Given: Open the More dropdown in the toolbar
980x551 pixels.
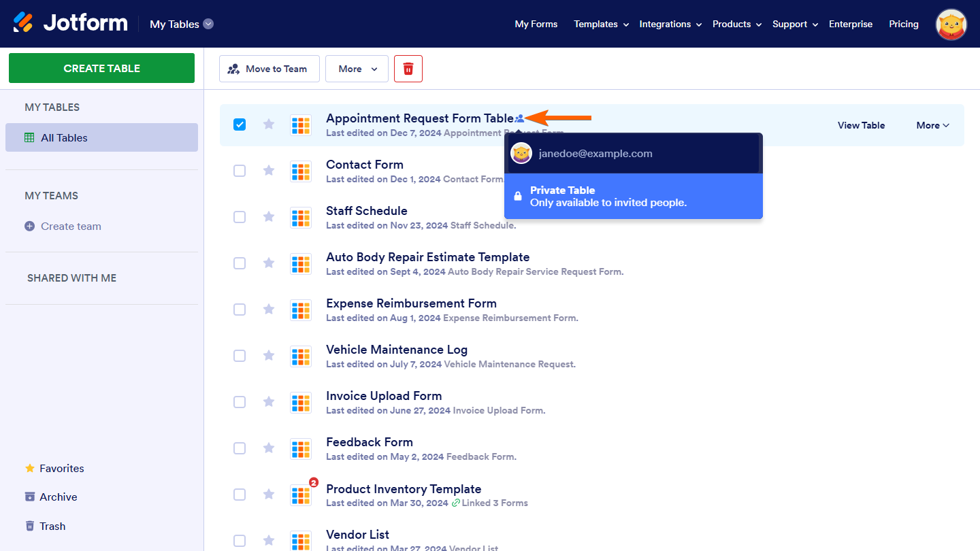Looking at the screenshot, I should [x=357, y=69].
